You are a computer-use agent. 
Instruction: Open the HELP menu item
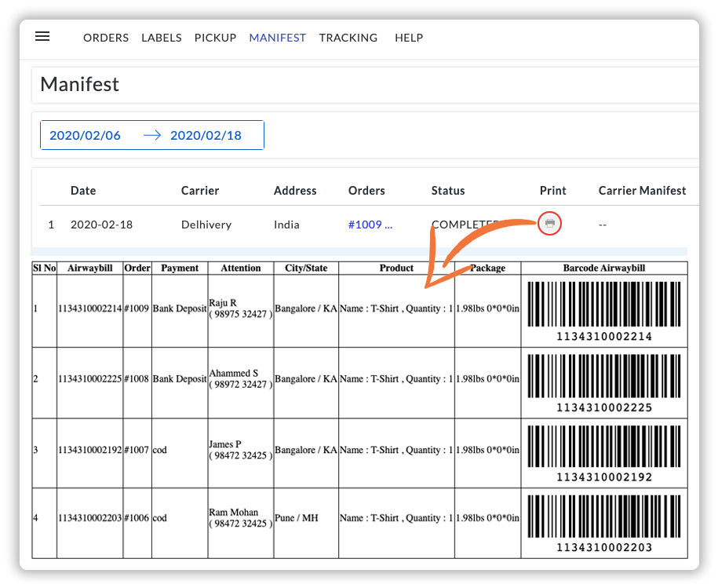click(x=409, y=38)
